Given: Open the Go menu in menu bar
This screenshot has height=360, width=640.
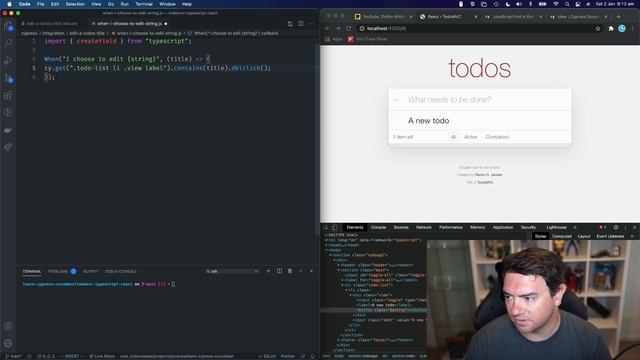Looking at the screenshot, I should (x=111, y=4).
